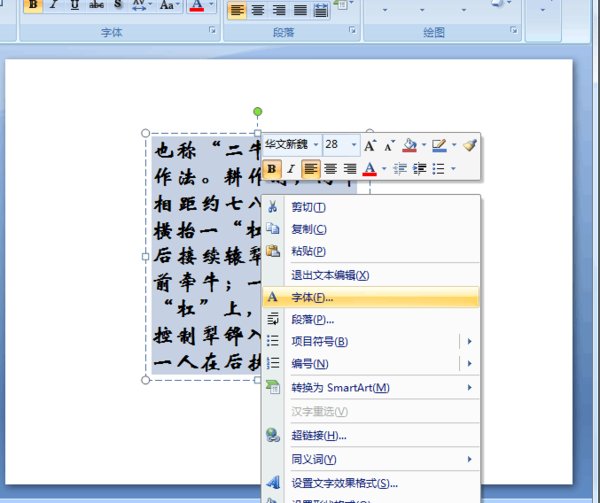Expand 同义词 submenu arrow
Image resolution: width=600 pixels, height=503 pixels.
click(x=470, y=459)
